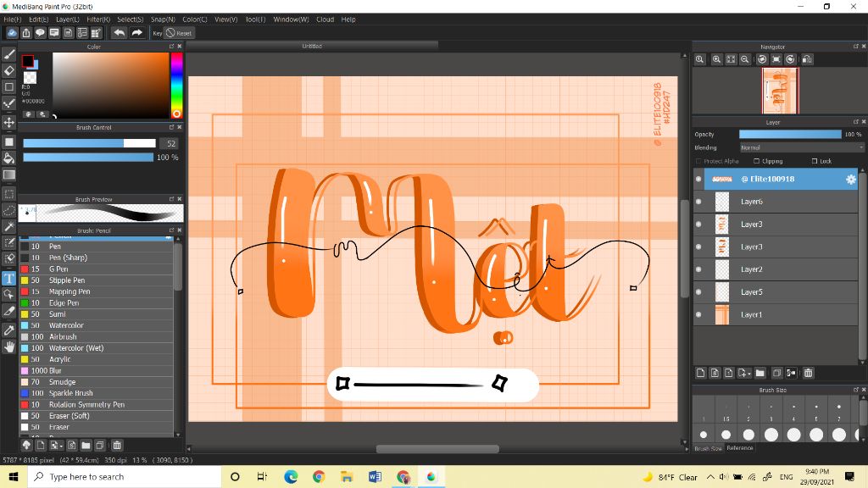
Task: Select the Gradient tool
Action: tap(8, 175)
